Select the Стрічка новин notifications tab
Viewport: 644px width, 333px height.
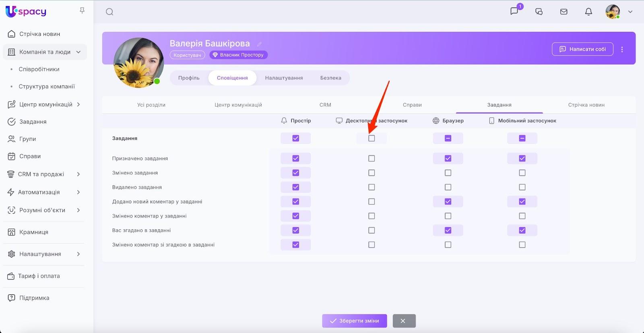(586, 105)
